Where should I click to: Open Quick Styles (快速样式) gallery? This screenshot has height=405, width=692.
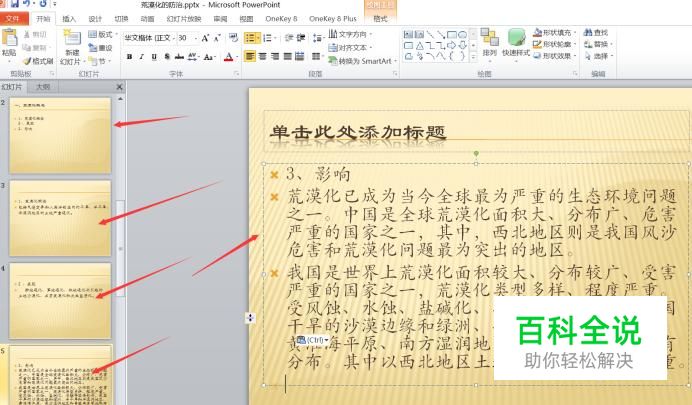click(x=516, y=43)
